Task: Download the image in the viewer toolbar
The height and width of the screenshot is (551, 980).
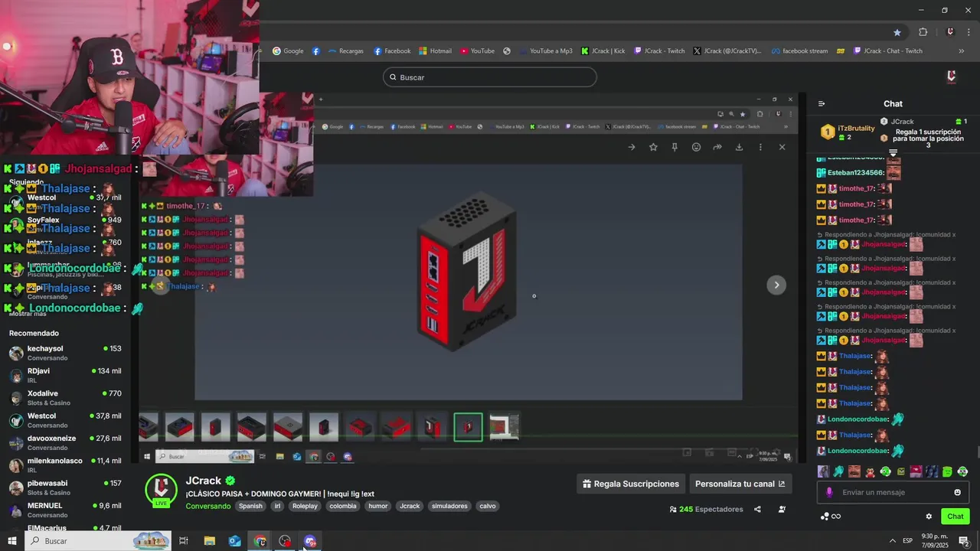Action: 739,147
